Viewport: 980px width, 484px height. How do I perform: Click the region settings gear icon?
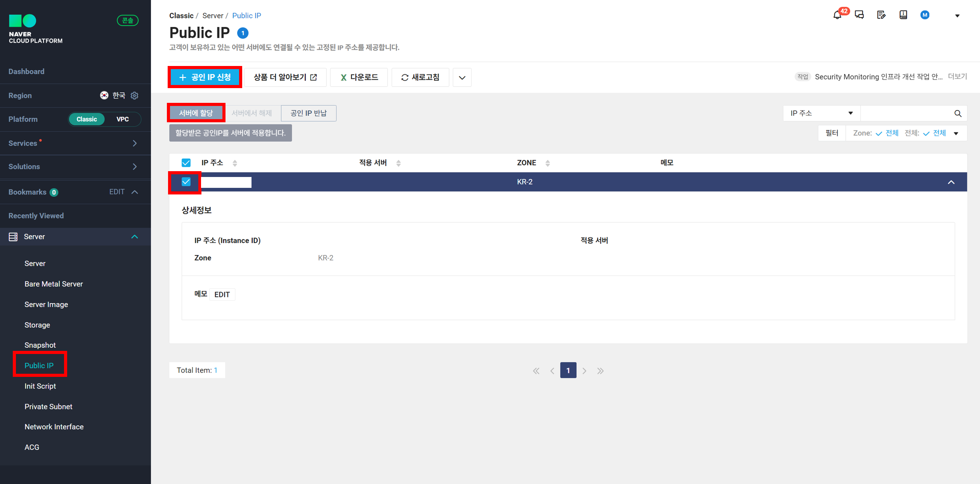pos(135,95)
